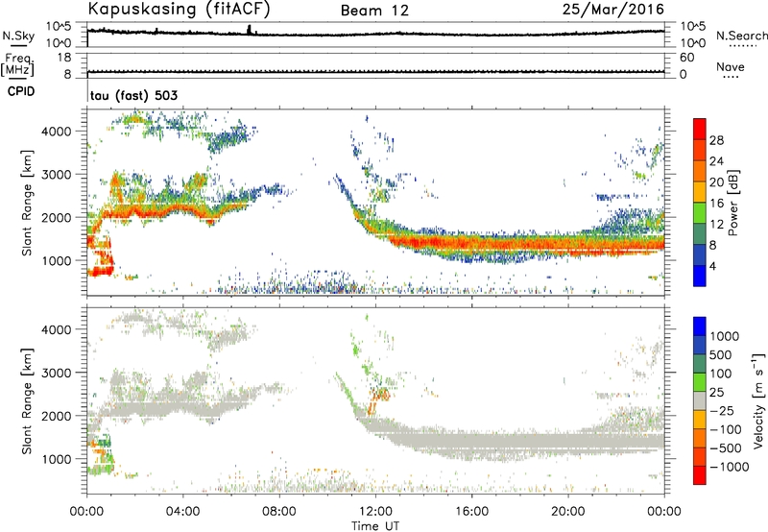Click the 16:00 time axis label
Screen dimensions: 768x532
pos(471,512)
